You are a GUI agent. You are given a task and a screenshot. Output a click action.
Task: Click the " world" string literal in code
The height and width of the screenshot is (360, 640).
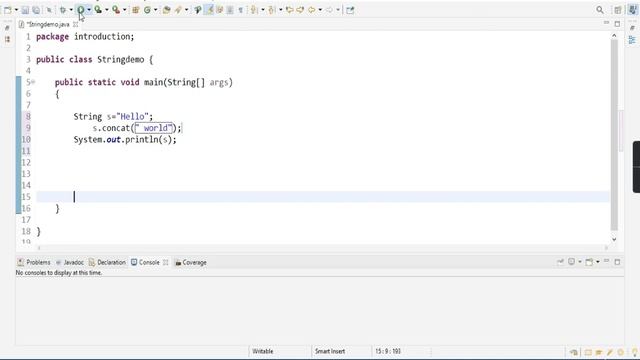click(x=154, y=128)
